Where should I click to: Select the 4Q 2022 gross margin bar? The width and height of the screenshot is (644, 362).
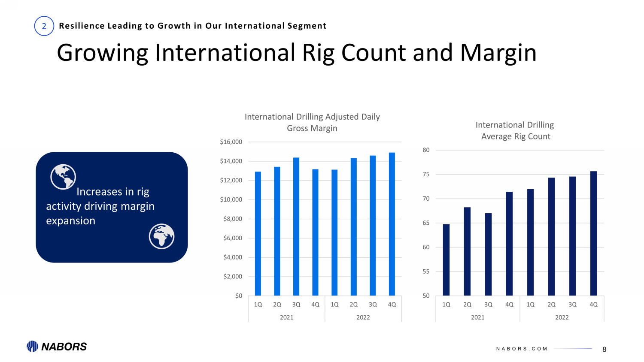[x=392, y=224]
